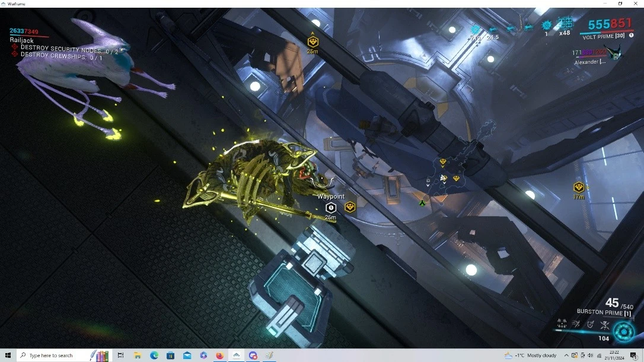Viewport: 644px width, 362px height.
Task: Click the yellow objective marker labeled 25m
Action: point(313,41)
